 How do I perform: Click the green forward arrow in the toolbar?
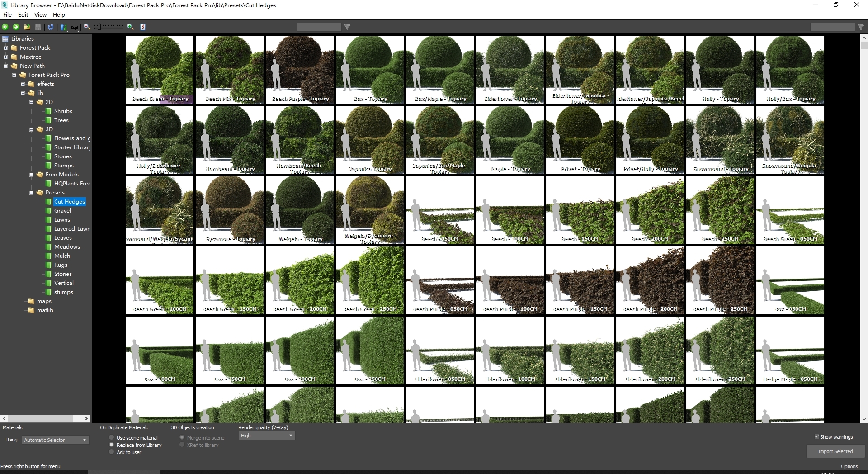[x=16, y=27]
